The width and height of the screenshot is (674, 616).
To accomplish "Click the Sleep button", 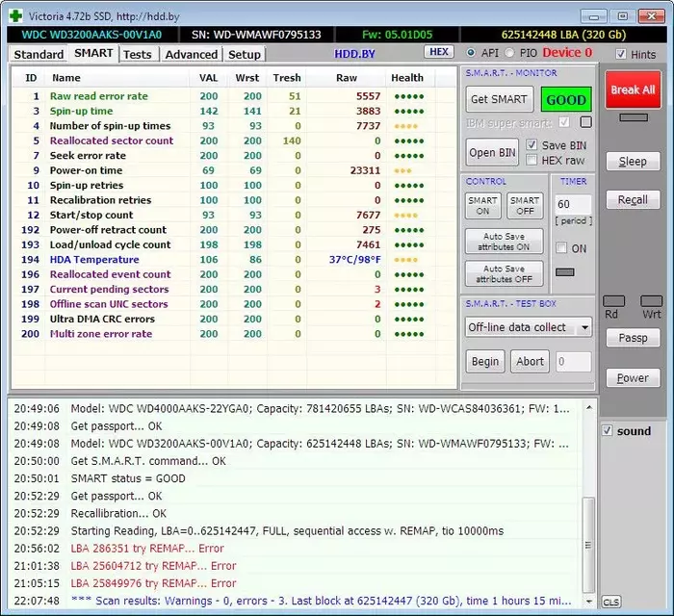I will (633, 162).
